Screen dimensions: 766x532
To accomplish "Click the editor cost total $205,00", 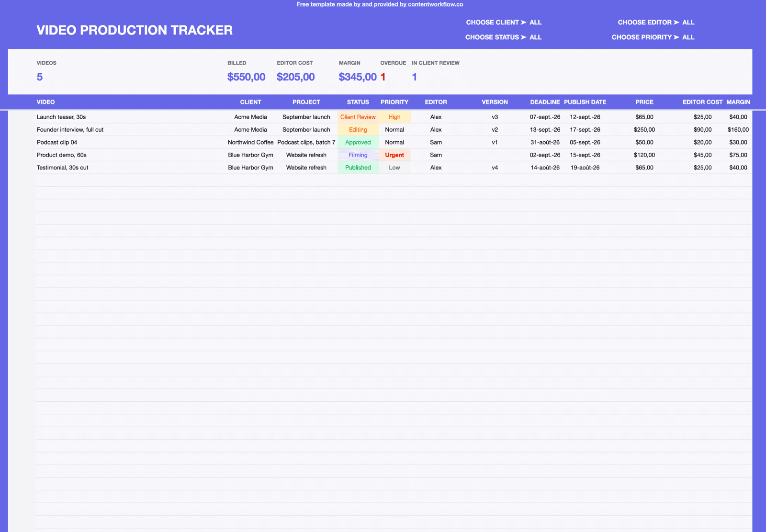I will 295,77.
